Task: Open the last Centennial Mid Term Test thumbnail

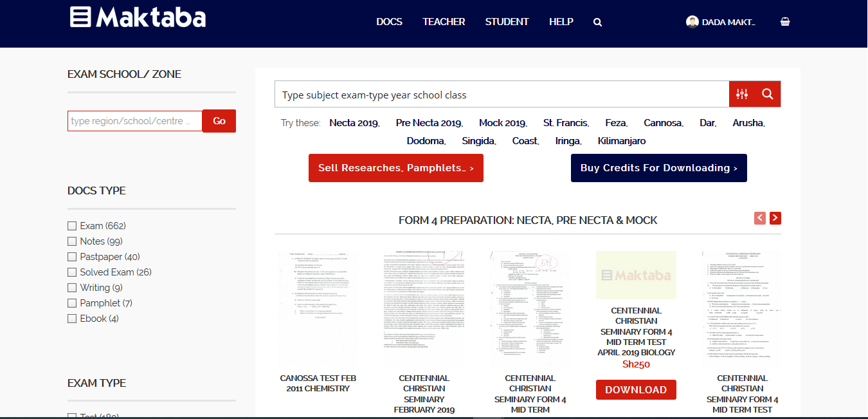Action: [x=743, y=309]
